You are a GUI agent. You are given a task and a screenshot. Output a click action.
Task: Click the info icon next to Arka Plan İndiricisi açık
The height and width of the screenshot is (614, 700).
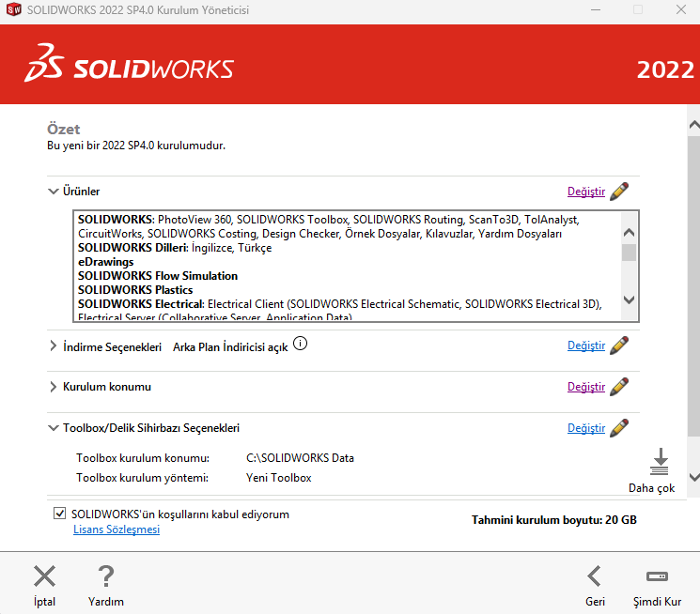pyautogui.click(x=300, y=344)
